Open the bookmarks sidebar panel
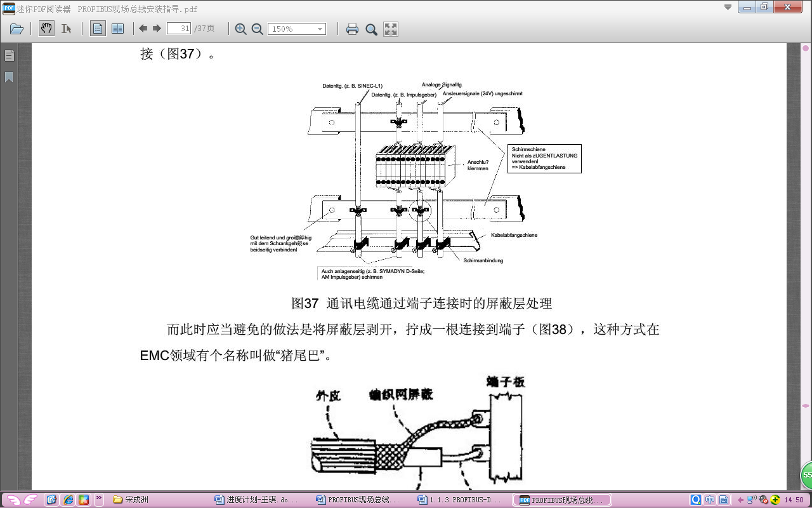 9,77
